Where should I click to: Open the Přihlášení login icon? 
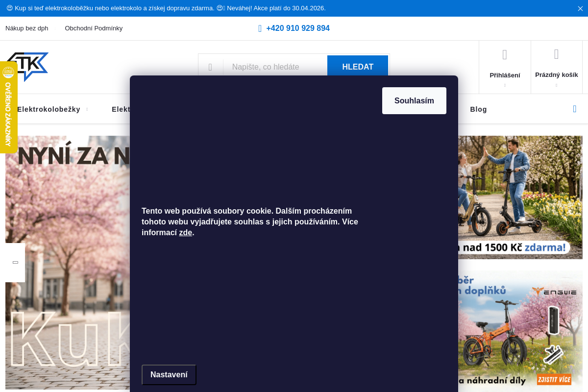[505, 55]
